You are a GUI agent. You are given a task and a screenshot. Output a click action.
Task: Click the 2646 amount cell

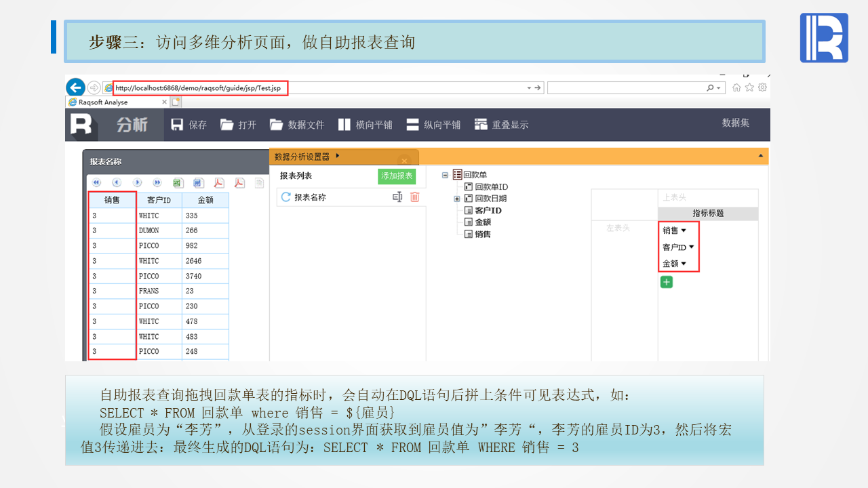click(x=205, y=261)
